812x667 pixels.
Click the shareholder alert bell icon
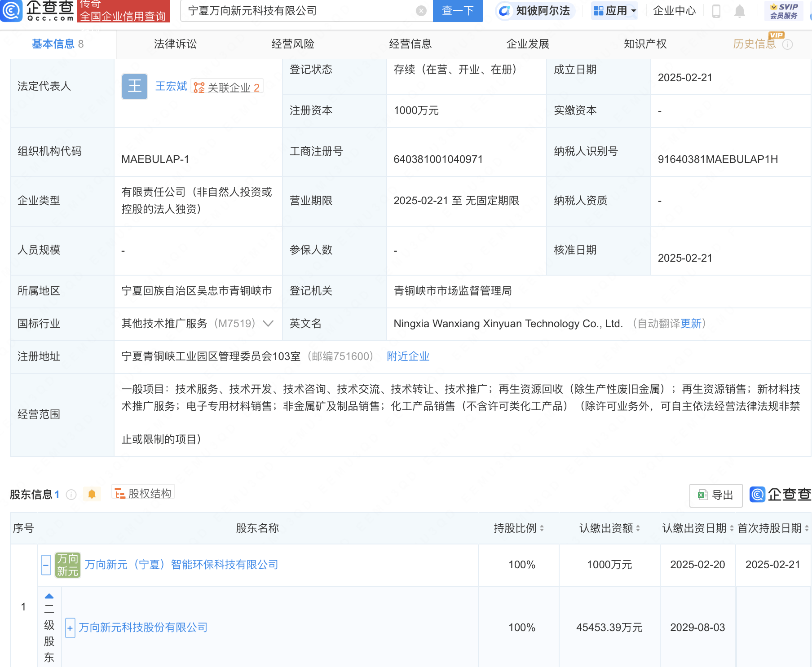[92, 494]
